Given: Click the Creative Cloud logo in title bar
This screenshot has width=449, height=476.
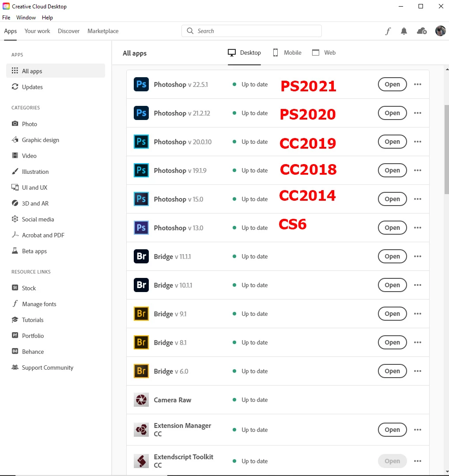Looking at the screenshot, I should point(6,6).
